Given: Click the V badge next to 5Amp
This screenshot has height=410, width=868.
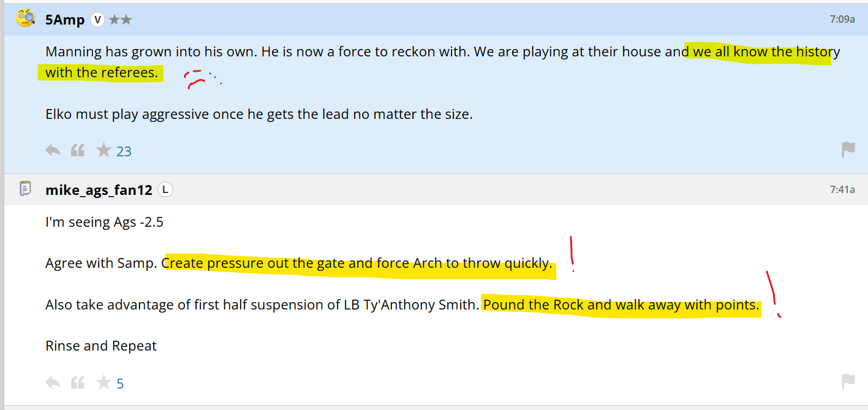Looking at the screenshot, I should [x=97, y=20].
